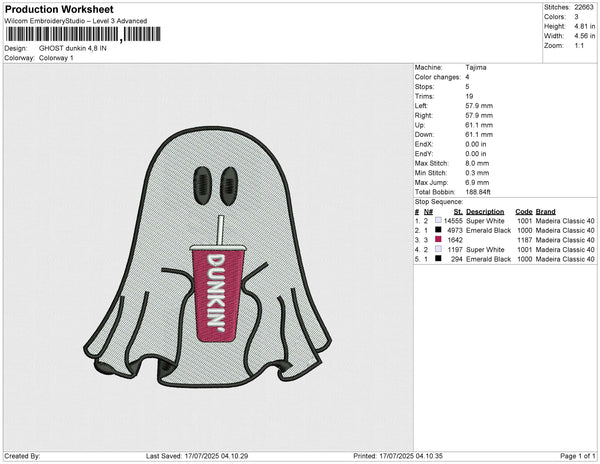Click the Color changes value 4
Image resolution: width=600 pixels, height=464 pixels.
[x=467, y=77]
